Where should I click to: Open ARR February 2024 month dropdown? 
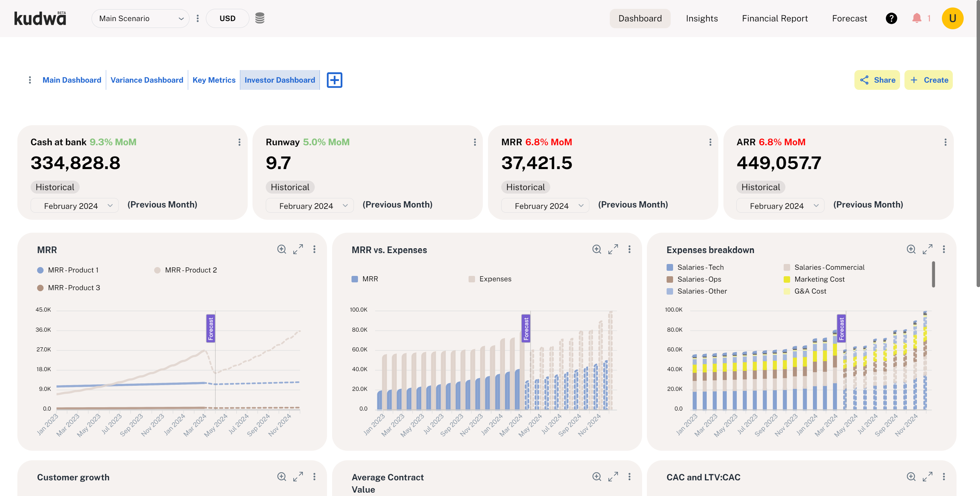[x=780, y=206]
